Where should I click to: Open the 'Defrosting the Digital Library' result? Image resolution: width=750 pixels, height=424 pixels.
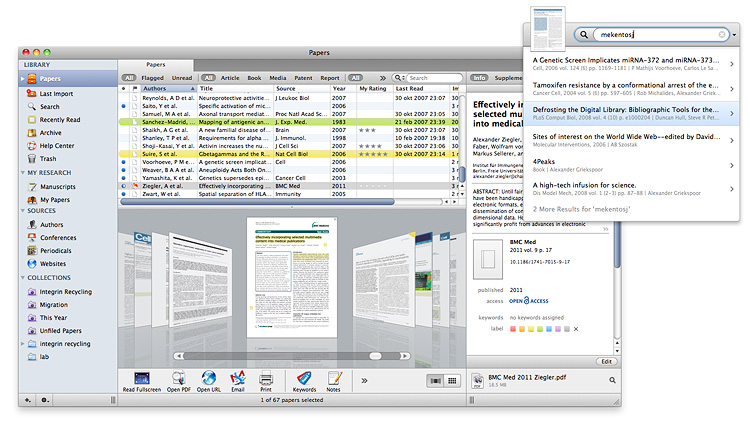click(631, 113)
